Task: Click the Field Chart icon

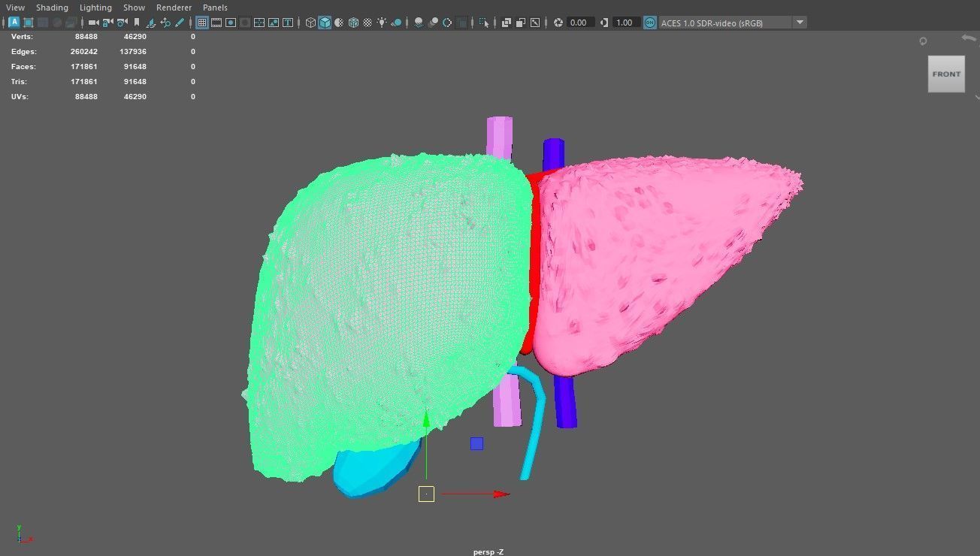Action: point(259,23)
